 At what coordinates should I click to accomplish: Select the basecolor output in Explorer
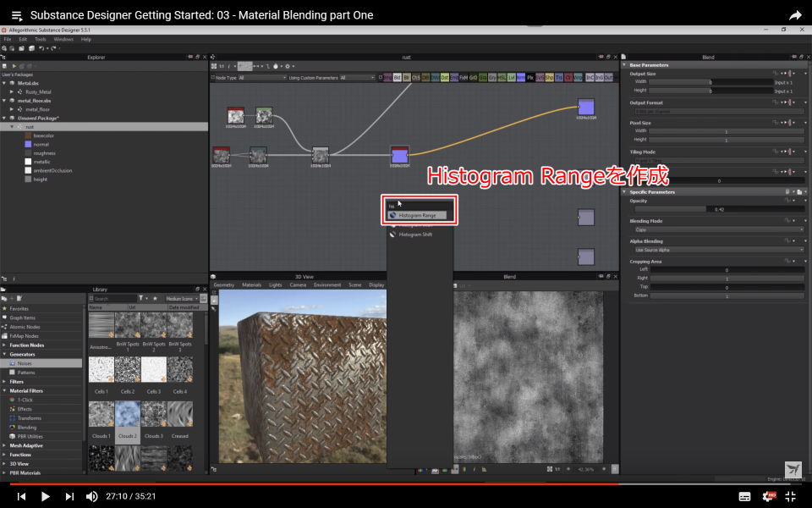click(x=43, y=135)
